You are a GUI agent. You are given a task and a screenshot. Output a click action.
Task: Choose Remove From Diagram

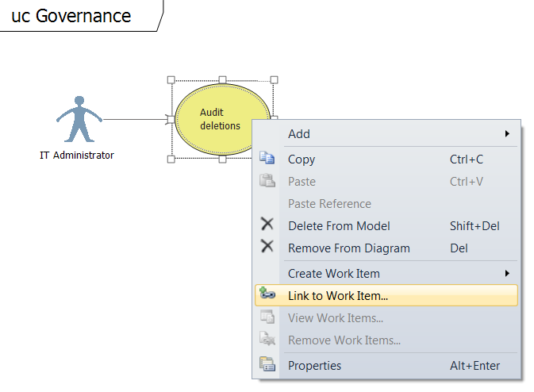[x=386, y=248]
